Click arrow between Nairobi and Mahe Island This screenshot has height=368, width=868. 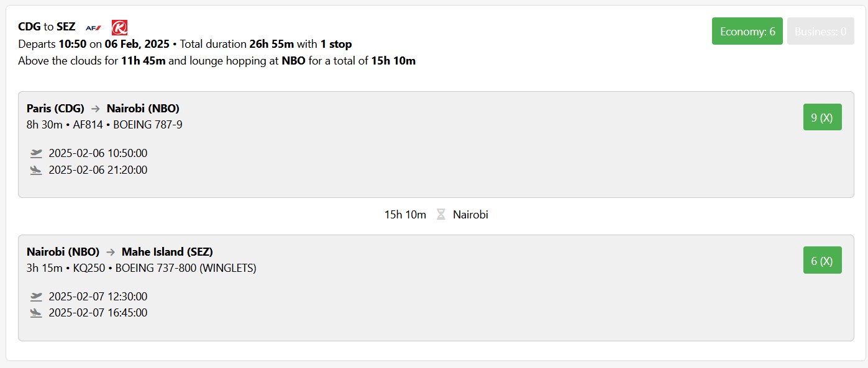pos(110,252)
